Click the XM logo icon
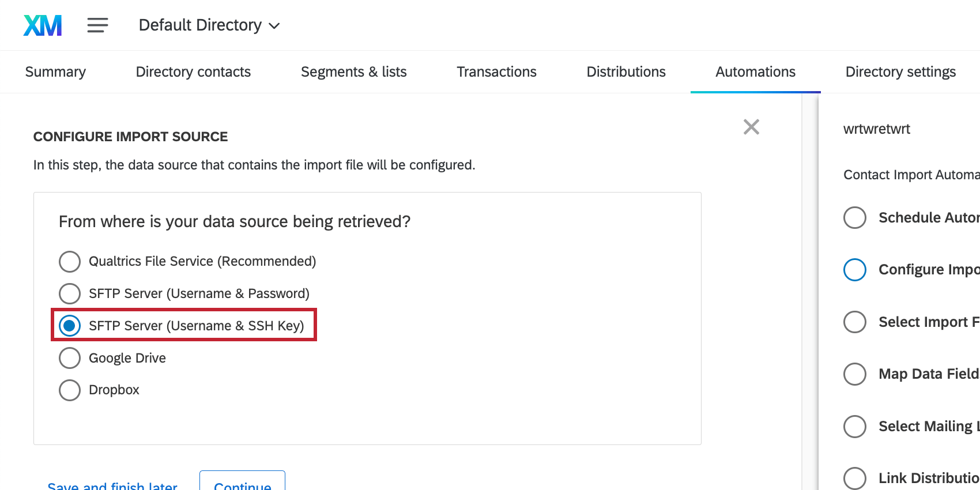Image resolution: width=980 pixels, height=490 pixels. [43, 25]
